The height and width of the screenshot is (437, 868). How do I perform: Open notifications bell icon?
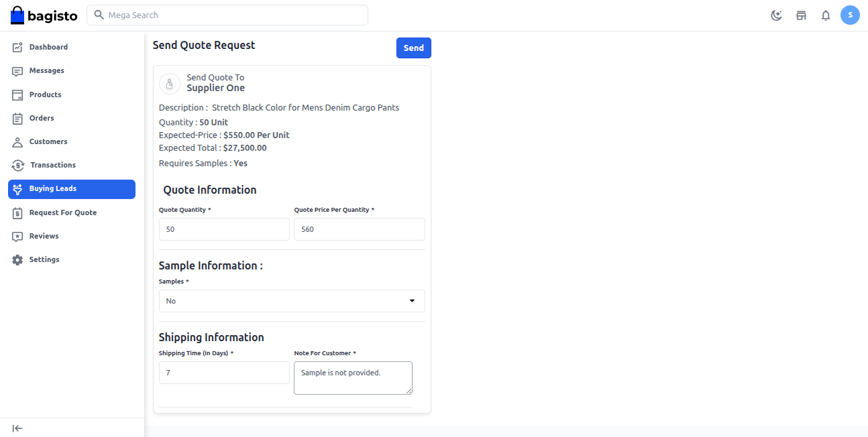(826, 15)
